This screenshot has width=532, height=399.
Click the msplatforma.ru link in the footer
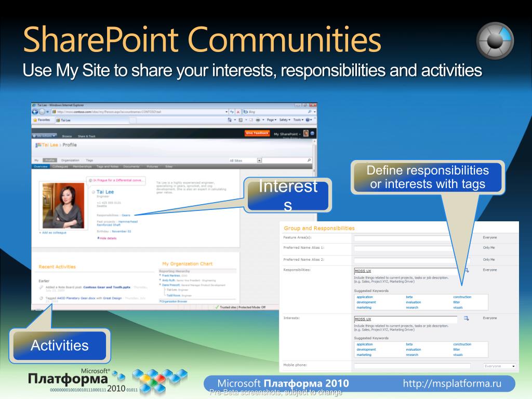coord(452,383)
